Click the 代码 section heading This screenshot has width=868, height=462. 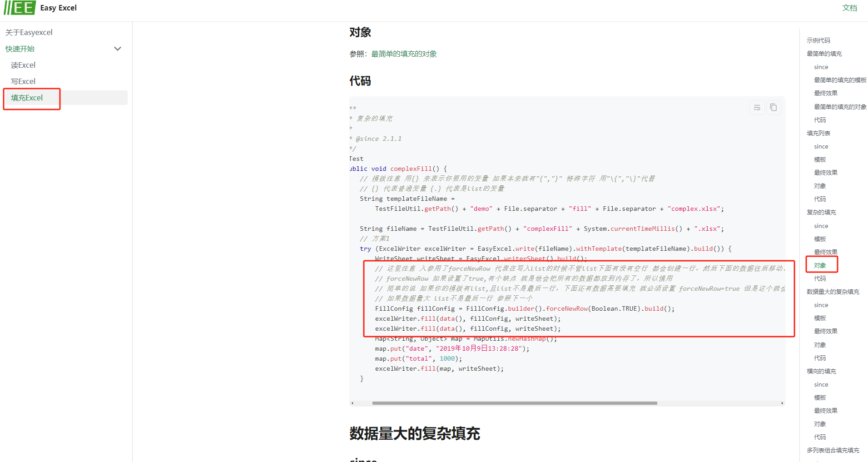click(x=360, y=81)
